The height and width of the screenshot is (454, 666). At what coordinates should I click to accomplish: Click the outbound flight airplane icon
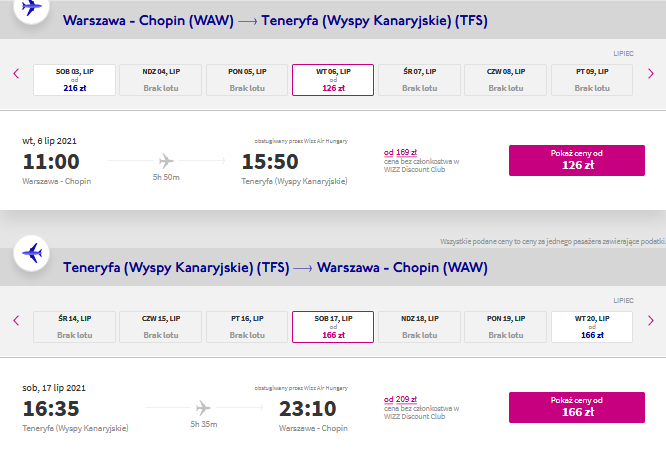pos(31,8)
